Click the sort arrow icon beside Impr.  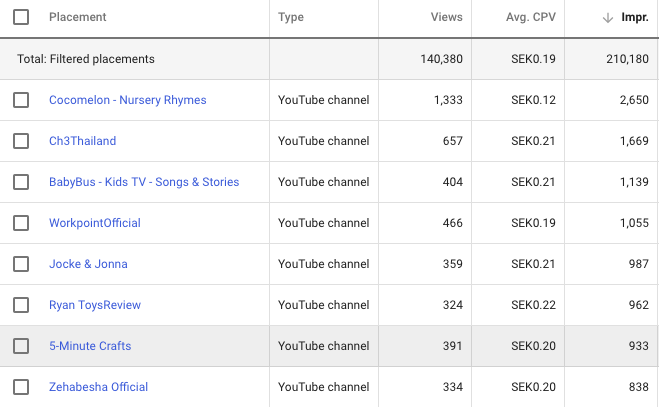pyautogui.click(x=608, y=18)
